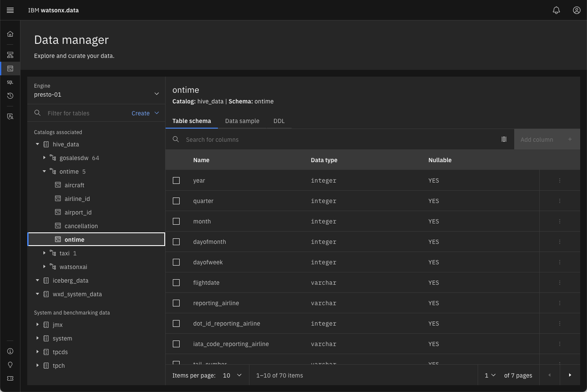This screenshot has width=587, height=392.
Task: Expand the gosalesdw schema
Action: click(x=44, y=158)
